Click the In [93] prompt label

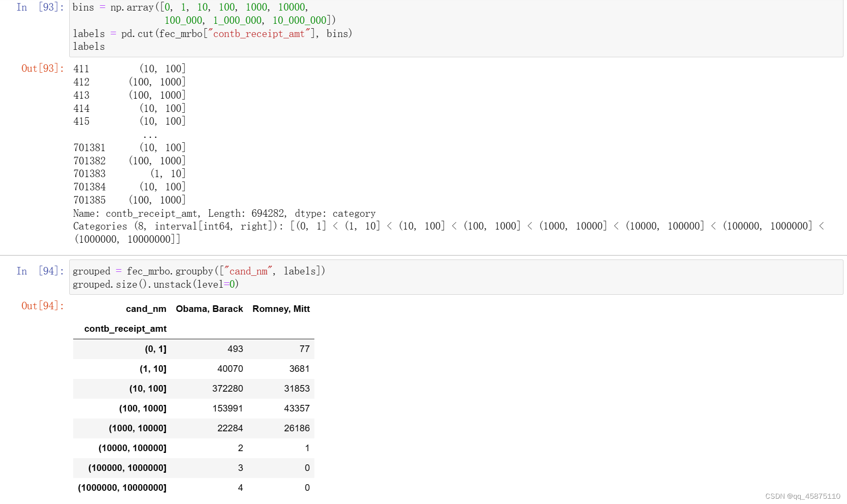click(40, 7)
